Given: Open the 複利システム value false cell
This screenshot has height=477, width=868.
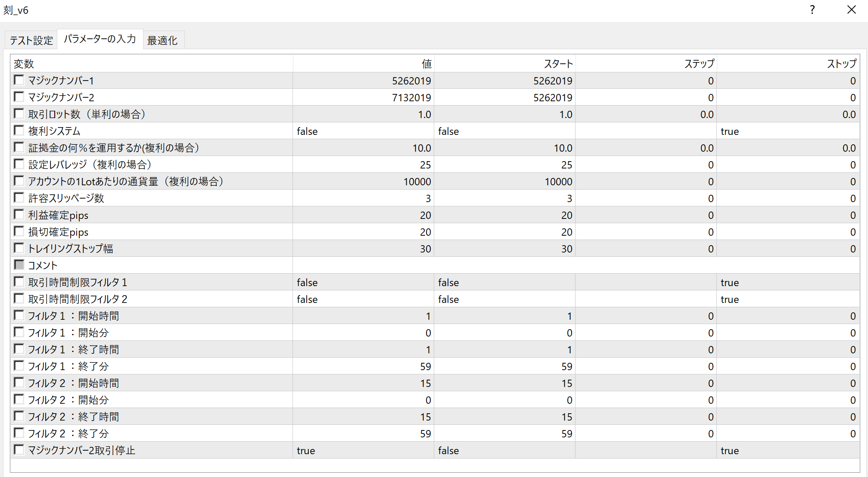Looking at the screenshot, I should tap(363, 131).
